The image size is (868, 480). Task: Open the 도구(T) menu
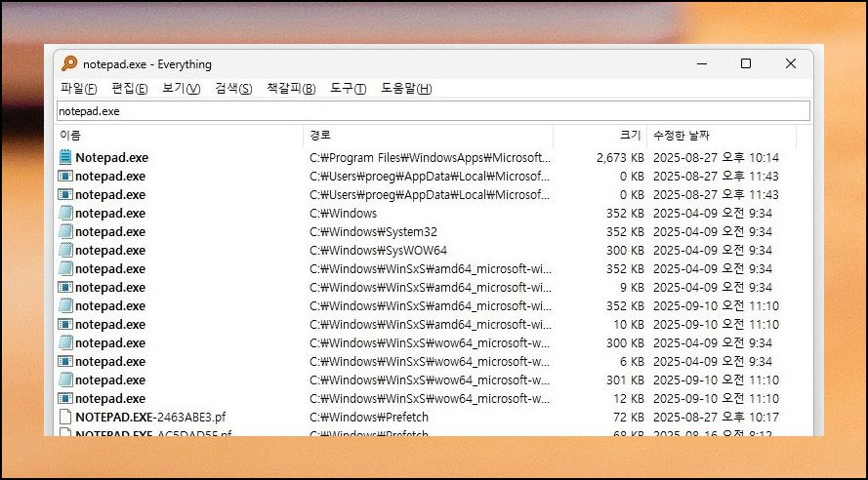[349, 89]
